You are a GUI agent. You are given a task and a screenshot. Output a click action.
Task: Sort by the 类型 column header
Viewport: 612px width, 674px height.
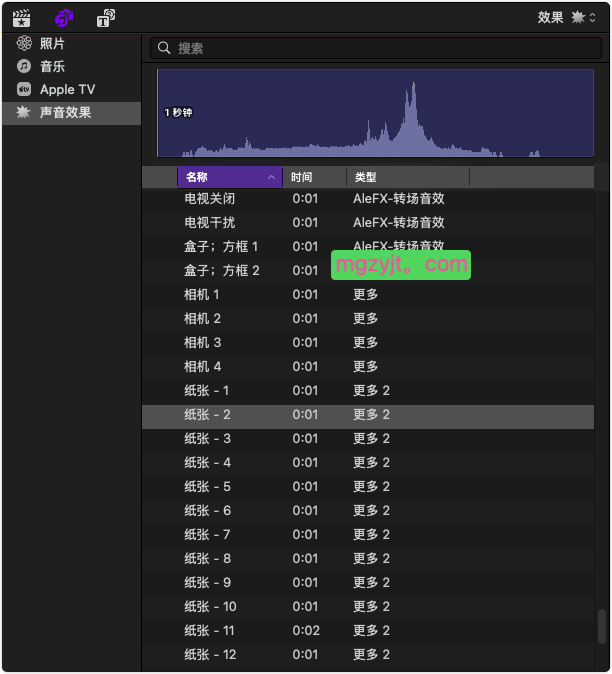coord(408,177)
